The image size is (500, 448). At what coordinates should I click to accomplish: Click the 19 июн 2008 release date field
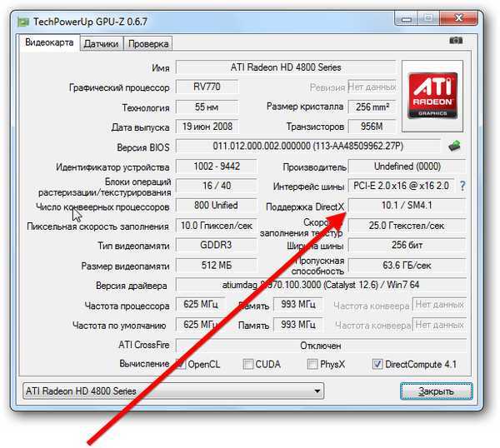click(207, 127)
